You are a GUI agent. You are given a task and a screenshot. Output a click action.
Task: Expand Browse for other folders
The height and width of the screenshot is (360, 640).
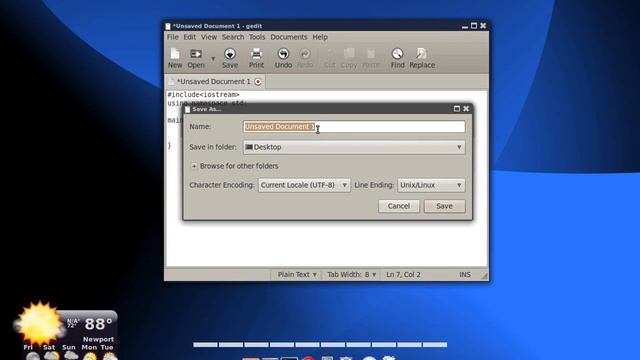(x=235, y=166)
